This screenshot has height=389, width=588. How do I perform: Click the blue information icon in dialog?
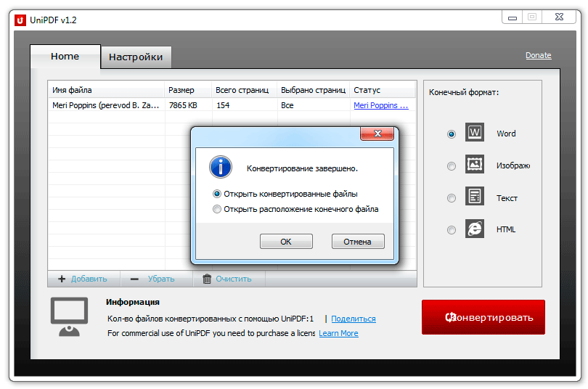pyautogui.click(x=221, y=167)
